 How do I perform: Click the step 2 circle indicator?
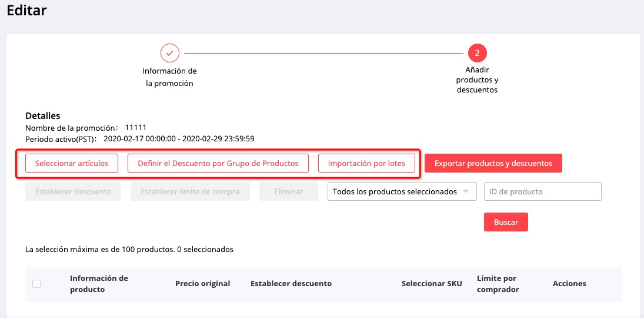tap(477, 53)
